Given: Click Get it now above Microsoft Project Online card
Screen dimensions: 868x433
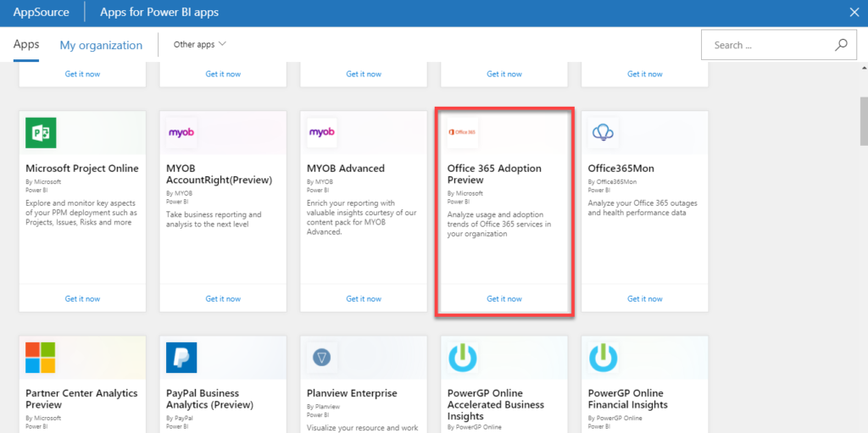Looking at the screenshot, I should point(82,74).
